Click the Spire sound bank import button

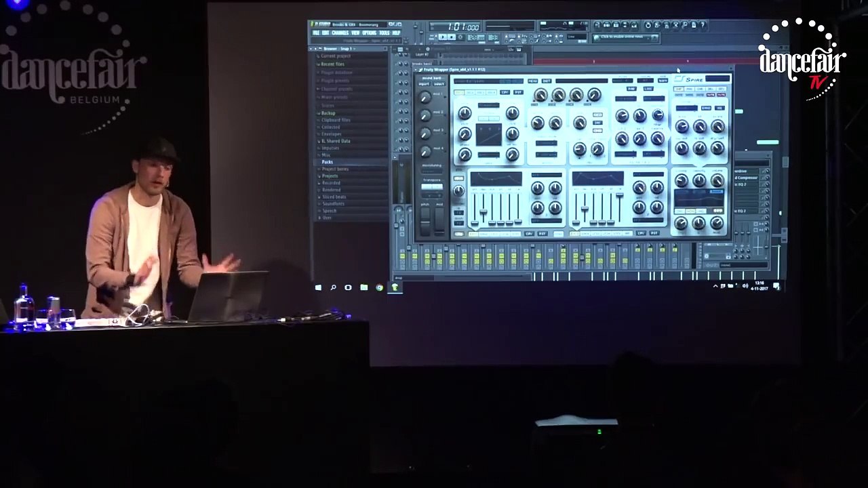[425, 84]
